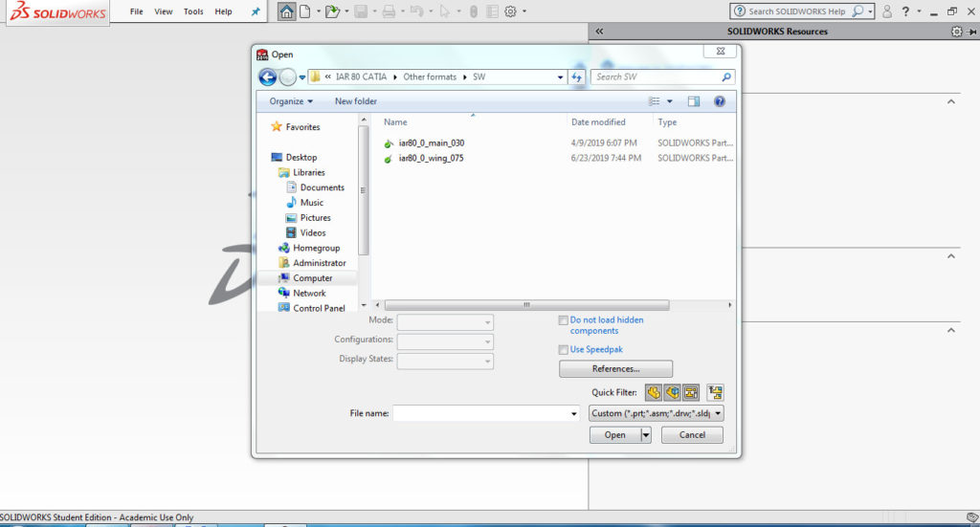The width and height of the screenshot is (980, 527).
Task: Click the top-level assemblies Quick Filter icon
Action: [715, 392]
